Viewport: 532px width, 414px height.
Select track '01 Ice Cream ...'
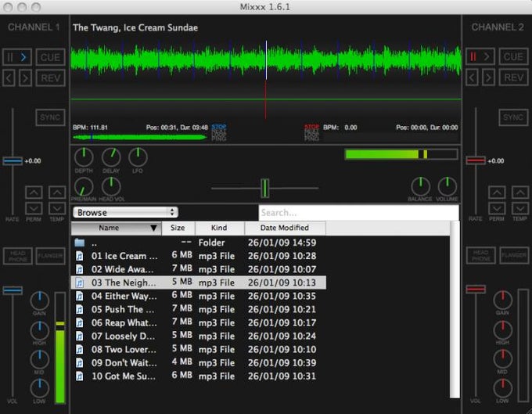point(199,256)
